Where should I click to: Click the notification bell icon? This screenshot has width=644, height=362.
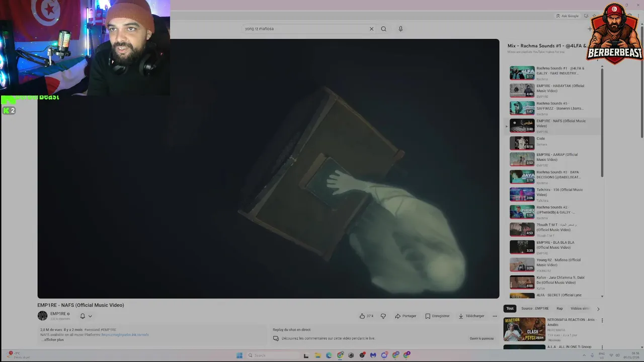[83, 316]
